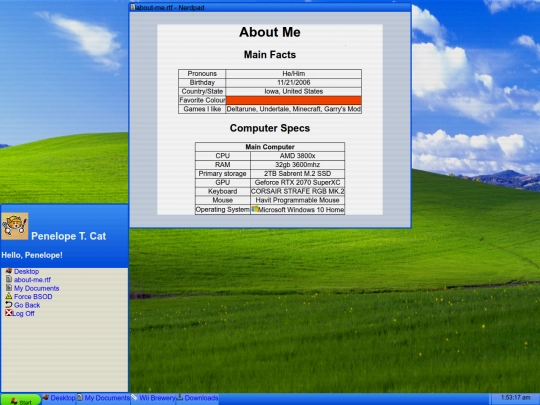
Task: Click the 'Deltarune, Undertale, Minecraft, Garry's Mod' cell
Action: (x=294, y=109)
